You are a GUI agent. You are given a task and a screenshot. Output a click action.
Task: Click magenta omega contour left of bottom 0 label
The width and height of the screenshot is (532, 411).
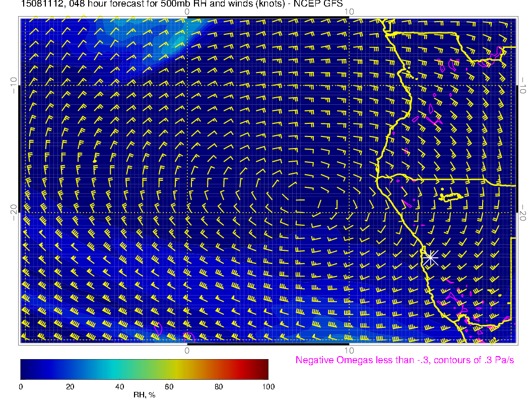point(158,329)
